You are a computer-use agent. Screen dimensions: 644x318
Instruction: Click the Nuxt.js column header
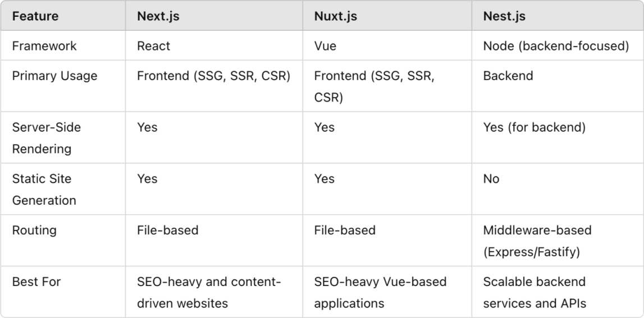coord(336,16)
